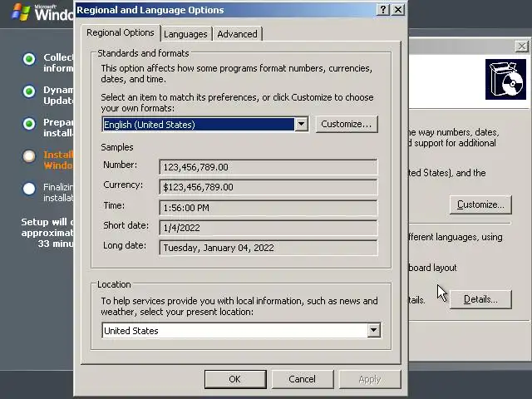Click the Location group label
This screenshot has height=399, width=532.
pyautogui.click(x=114, y=284)
